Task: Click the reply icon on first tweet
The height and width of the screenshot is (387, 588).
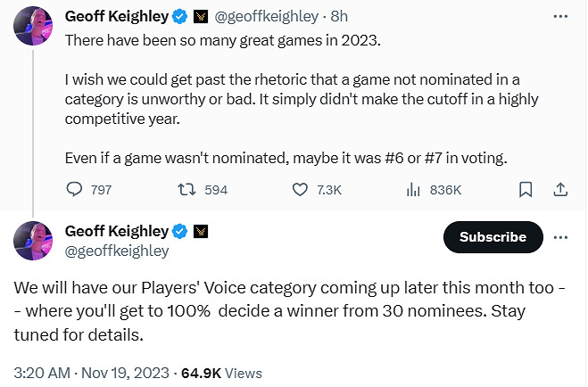Action: [76, 189]
